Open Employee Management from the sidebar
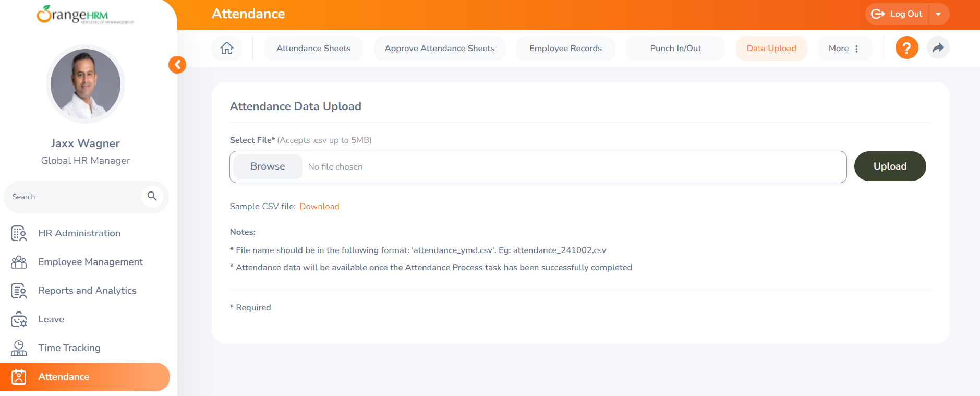Screen dimensions: 980x396 pyautogui.click(x=90, y=262)
